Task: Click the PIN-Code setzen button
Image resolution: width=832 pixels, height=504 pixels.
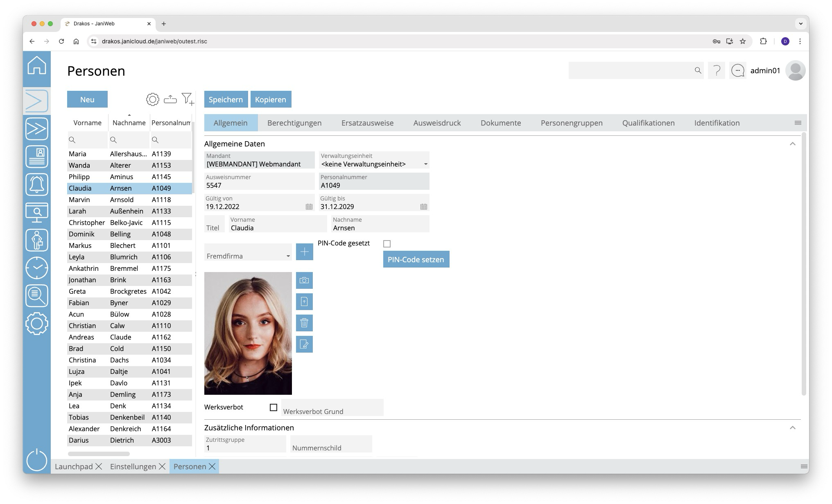Action: tap(416, 259)
